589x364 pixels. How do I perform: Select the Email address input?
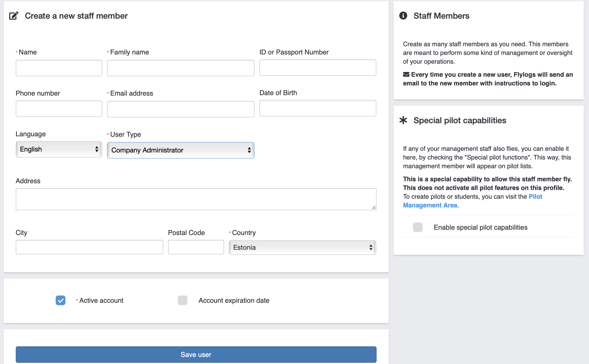(x=181, y=109)
